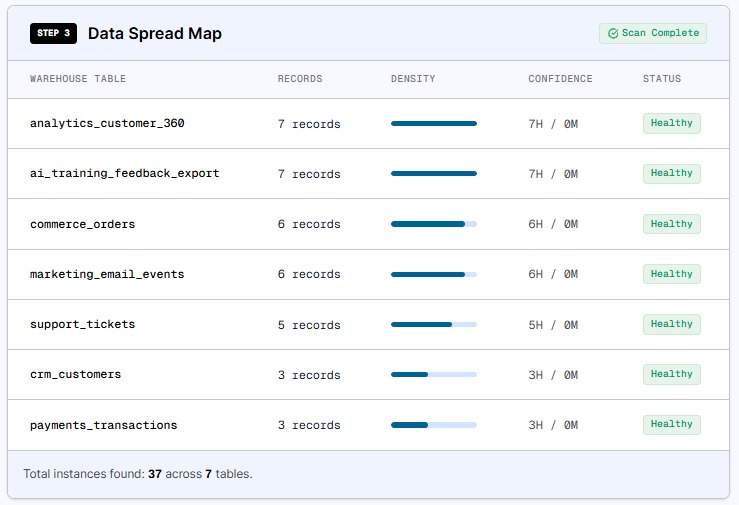Click records count for payments_transactions
The image size is (739, 505).
pos(309,425)
